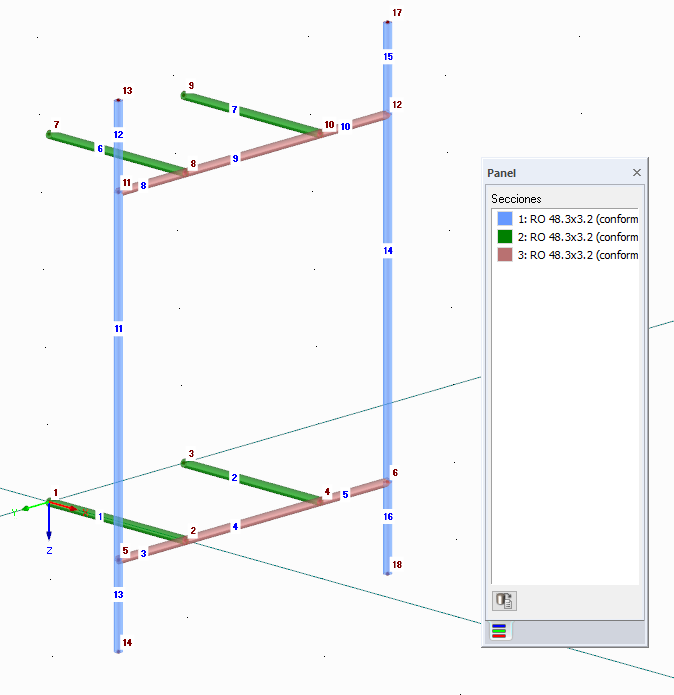Click dark red node label 7

(x=56, y=125)
